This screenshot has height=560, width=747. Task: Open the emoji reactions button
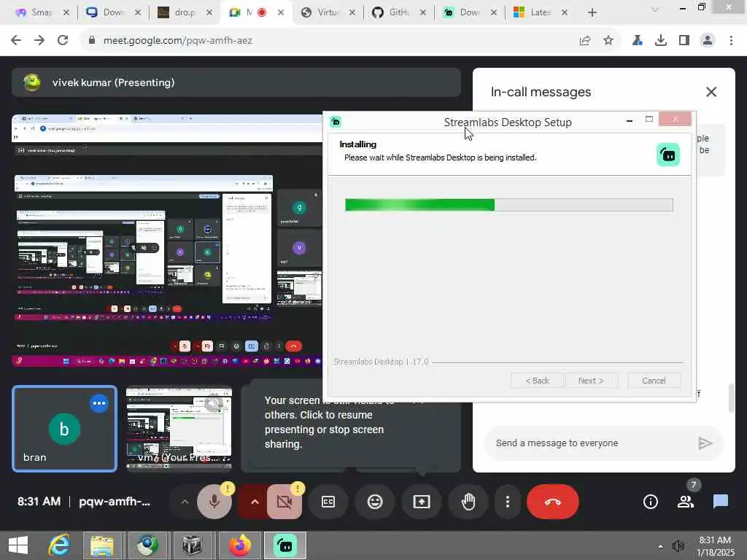375,502
